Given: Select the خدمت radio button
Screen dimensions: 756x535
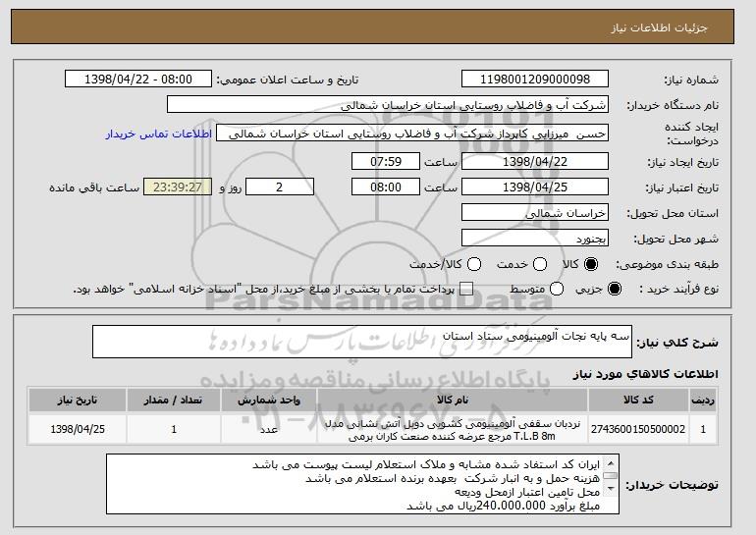Looking at the screenshot, I should 540,264.
